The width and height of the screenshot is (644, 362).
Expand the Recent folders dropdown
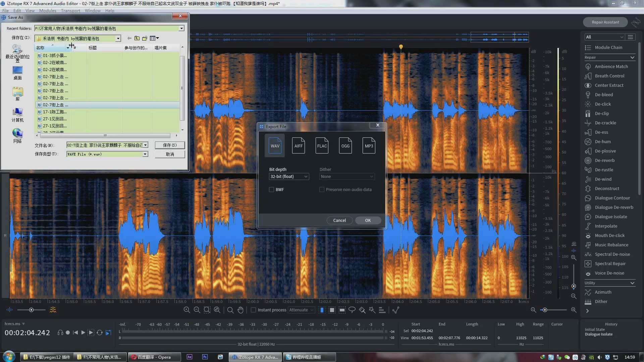181,28
